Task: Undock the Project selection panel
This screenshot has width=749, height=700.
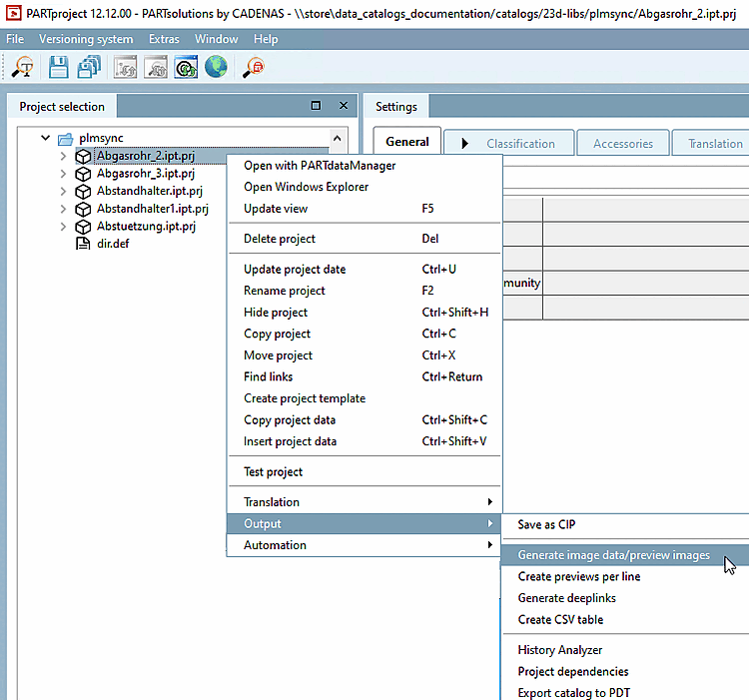Action: pyautogui.click(x=316, y=105)
